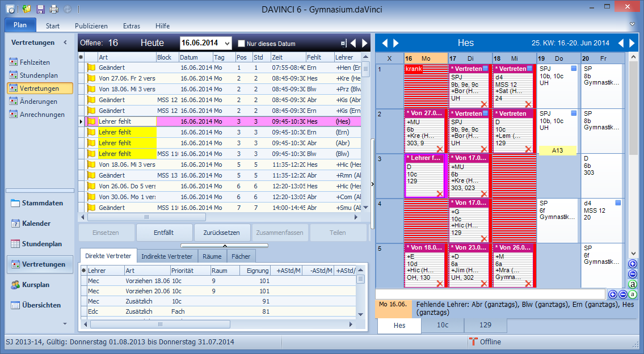This screenshot has width=644, height=354.
Task: Expand more sidebar sections with bottom arrow
Action: click(65, 324)
